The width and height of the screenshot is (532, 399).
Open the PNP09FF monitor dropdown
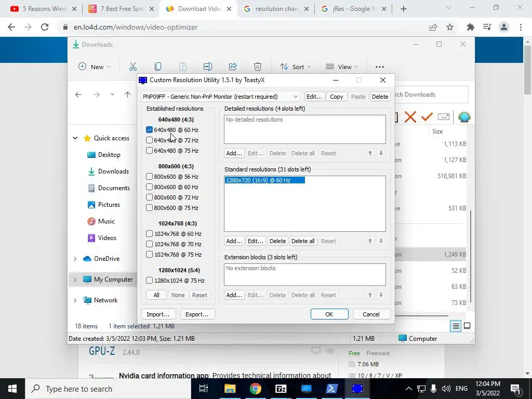pos(220,97)
